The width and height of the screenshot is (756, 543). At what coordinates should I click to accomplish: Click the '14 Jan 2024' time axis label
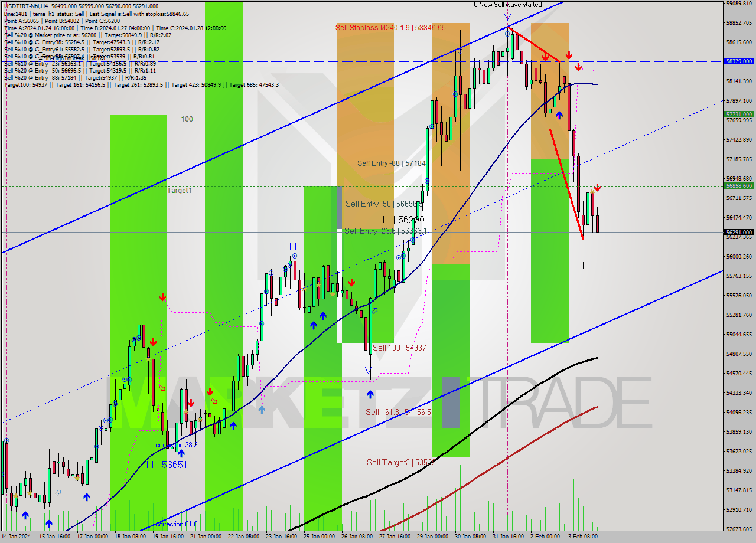(16, 537)
